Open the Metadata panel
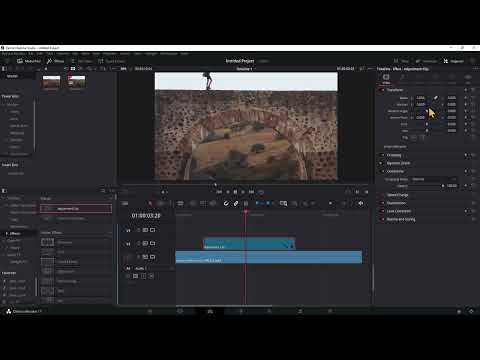The width and height of the screenshot is (480, 360). point(426,61)
